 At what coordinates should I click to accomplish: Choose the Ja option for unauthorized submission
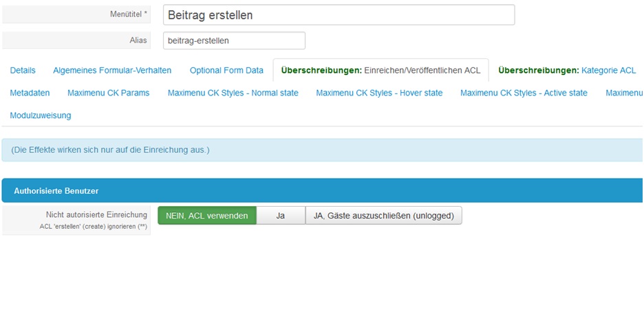pos(281,216)
